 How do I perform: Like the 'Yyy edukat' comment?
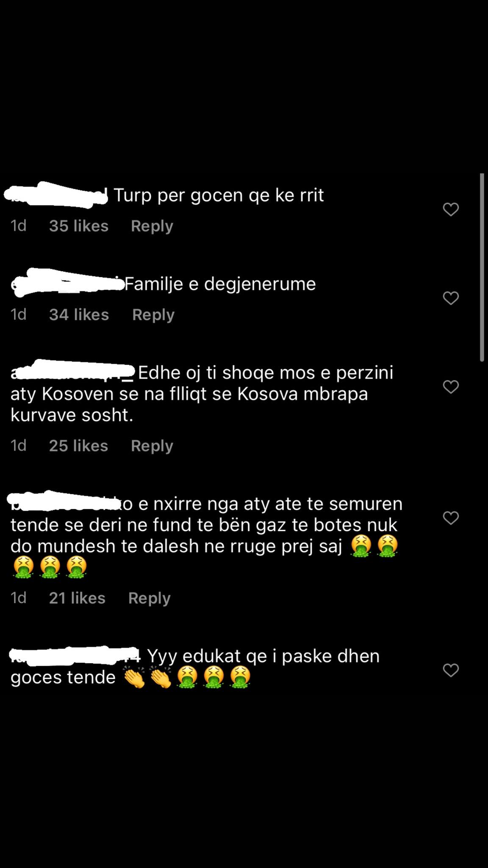(x=451, y=670)
